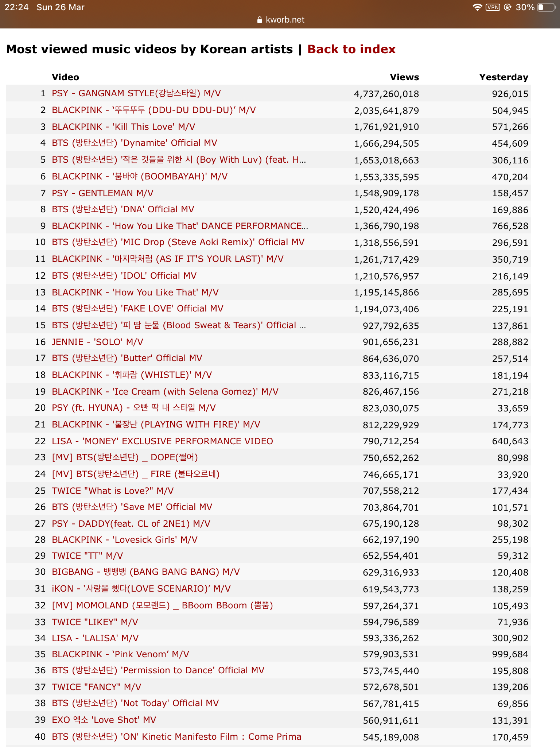Open JENNIE - 'SOLO' M/V link
Viewport: 560px width, 747px height.
pos(97,342)
